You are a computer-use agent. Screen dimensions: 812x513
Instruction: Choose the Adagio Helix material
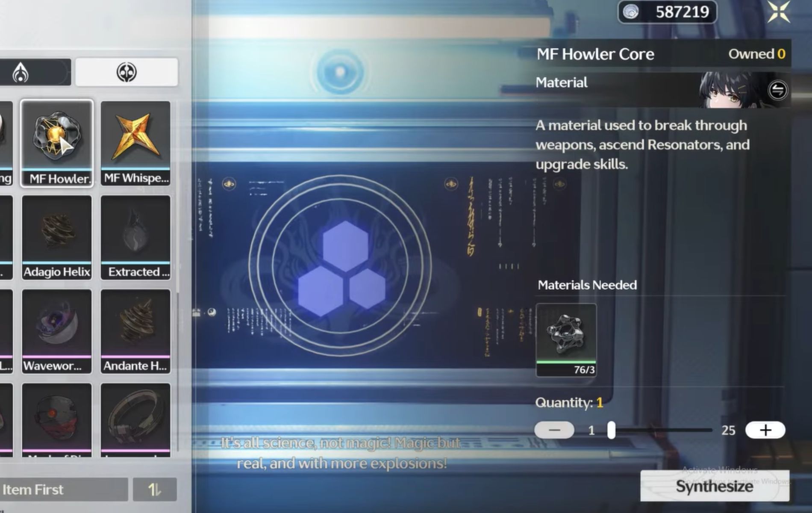coord(56,237)
